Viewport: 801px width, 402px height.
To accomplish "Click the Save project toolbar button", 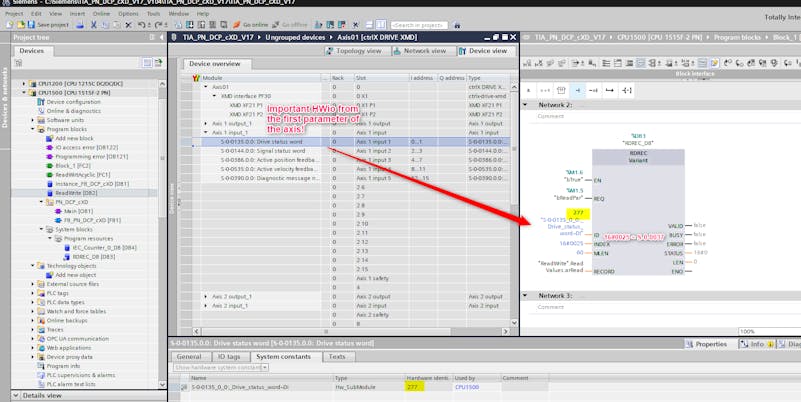I will pos(48,25).
